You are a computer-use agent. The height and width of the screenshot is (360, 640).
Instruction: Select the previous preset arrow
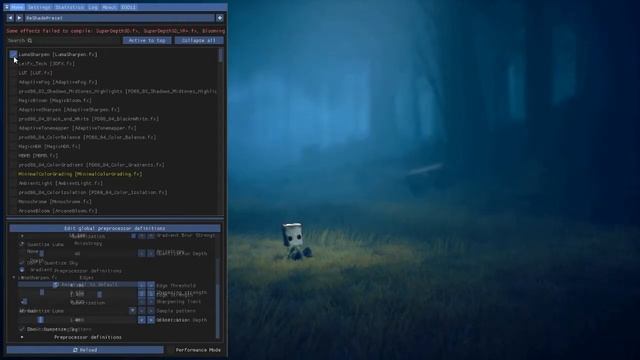(11, 18)
